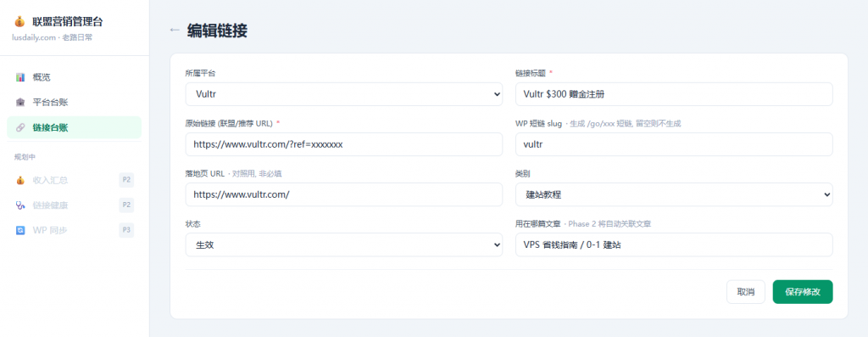Click the P2 badge next to 链接健康
This screenshot has height=337, width=868.
point(126,205)
